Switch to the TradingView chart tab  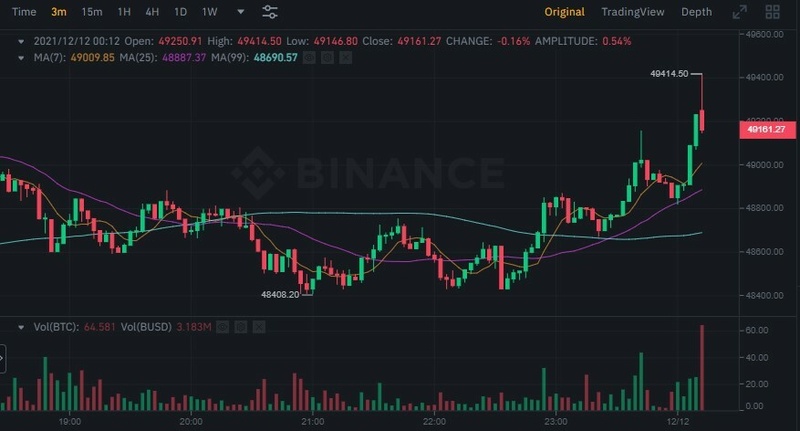(x=632, y=12)
